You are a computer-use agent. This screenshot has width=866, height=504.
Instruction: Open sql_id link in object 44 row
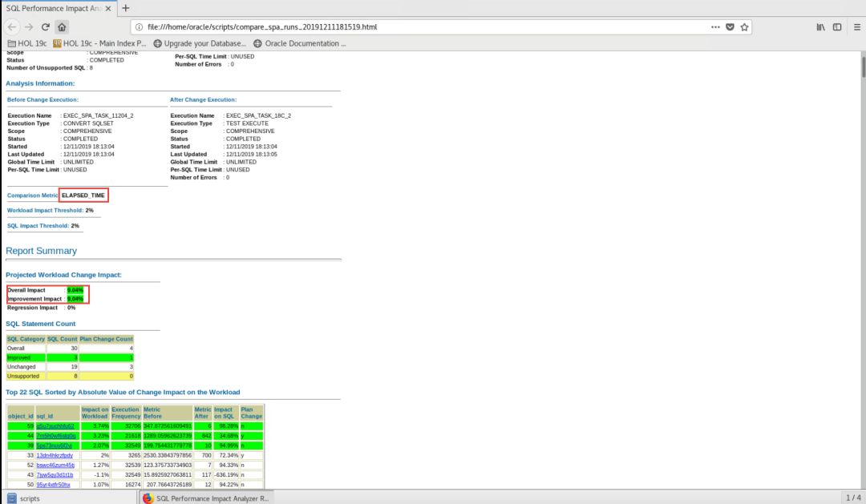pyautogui.click(x=56, y=436)
